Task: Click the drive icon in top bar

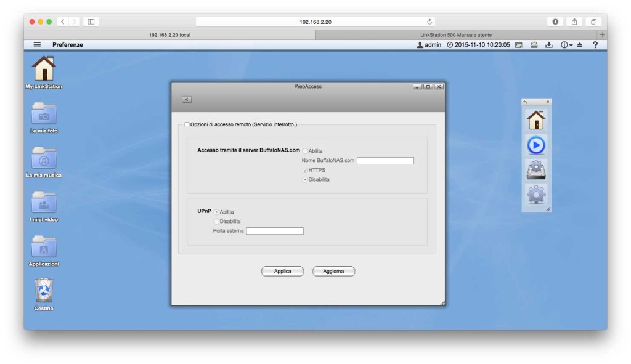Action: (x=534, y=45)
